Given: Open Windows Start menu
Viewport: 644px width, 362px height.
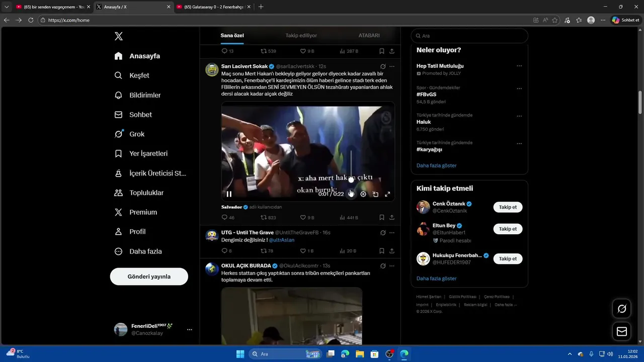Looking at the screenshot, I should (x=240, y=354).
